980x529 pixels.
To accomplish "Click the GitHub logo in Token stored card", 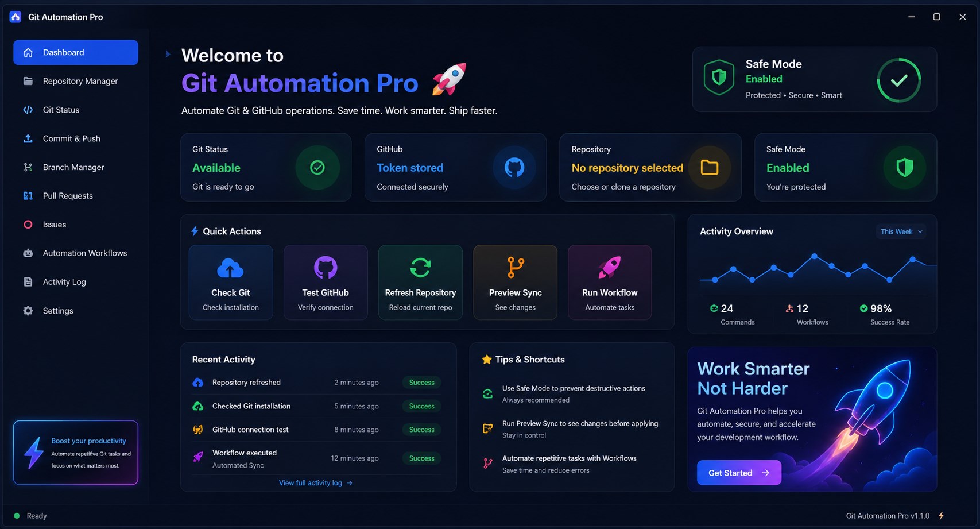I will coord(514,167).
